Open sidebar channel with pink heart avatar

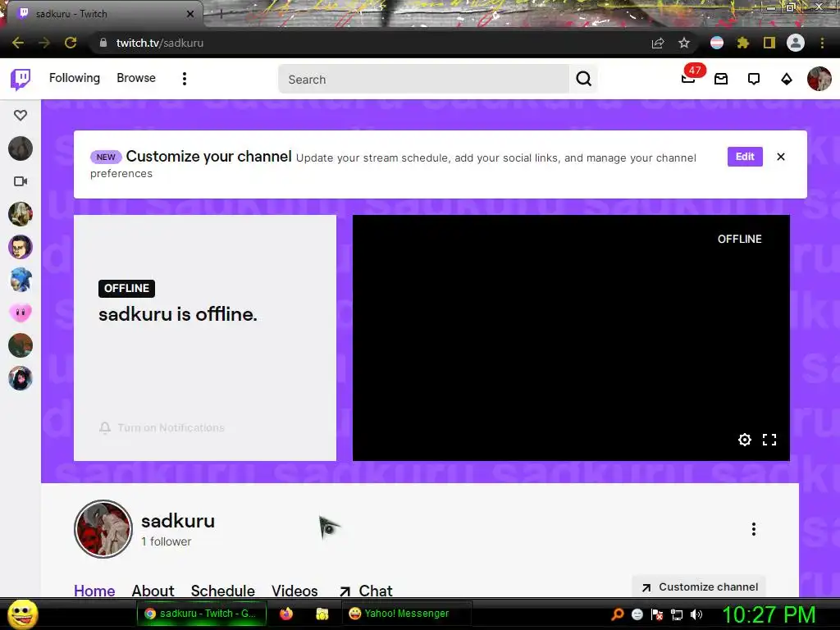tap(21, 313)
